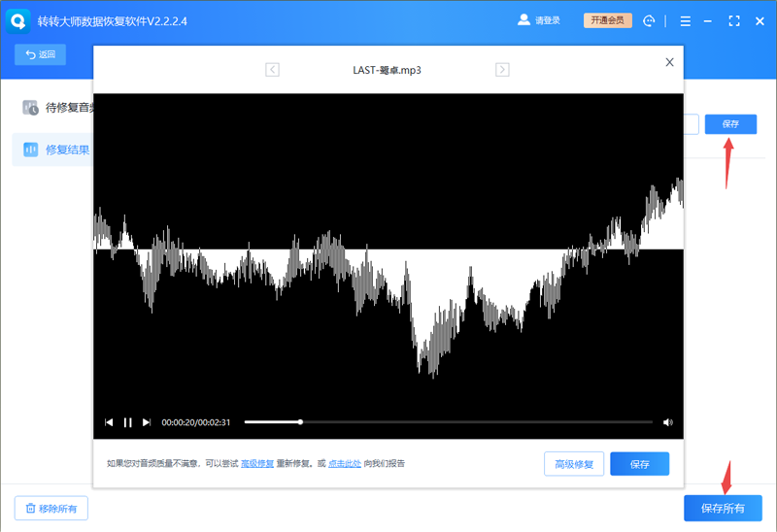This screenshot has height=532, width=777.
Task: Skip to the next track
Action: tap(147, 422)
